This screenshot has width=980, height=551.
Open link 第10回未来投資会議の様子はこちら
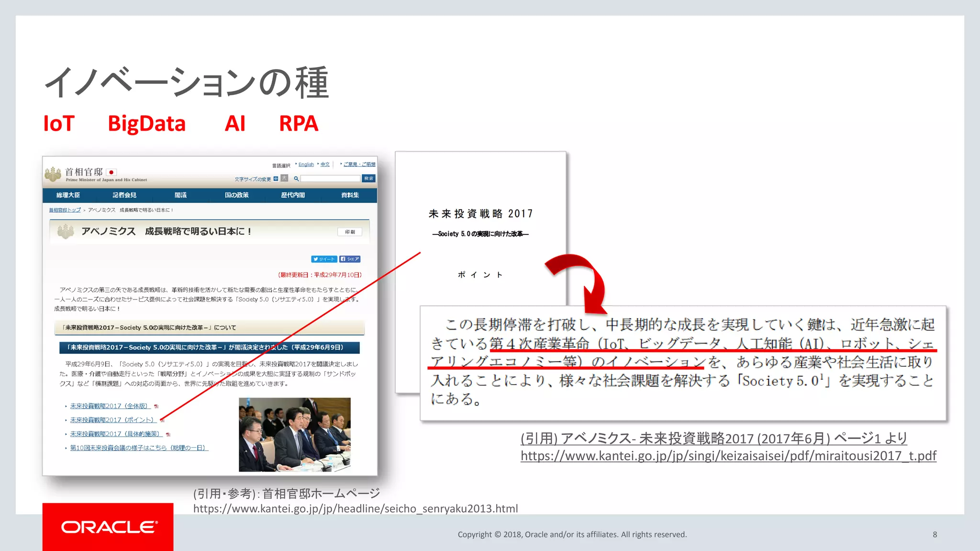click(139, 448)
